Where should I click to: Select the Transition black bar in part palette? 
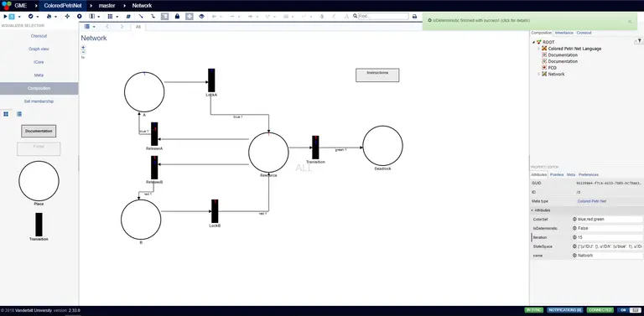click(39, 224)
